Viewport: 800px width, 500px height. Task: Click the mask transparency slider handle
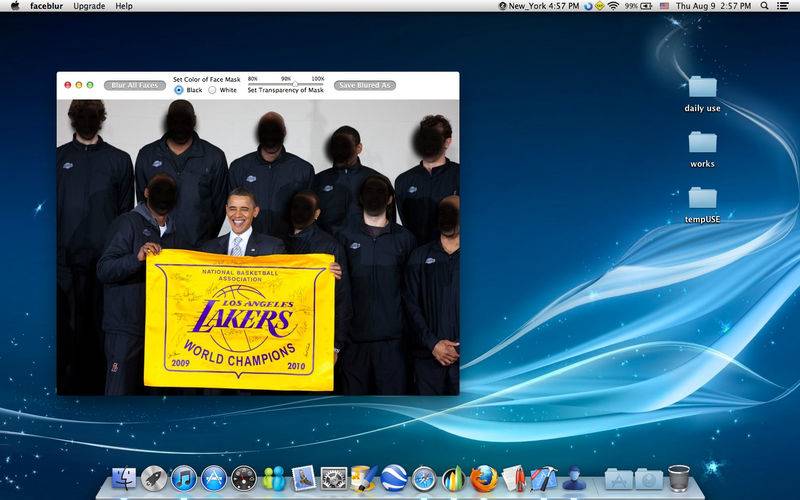click(x=294, y=84)
